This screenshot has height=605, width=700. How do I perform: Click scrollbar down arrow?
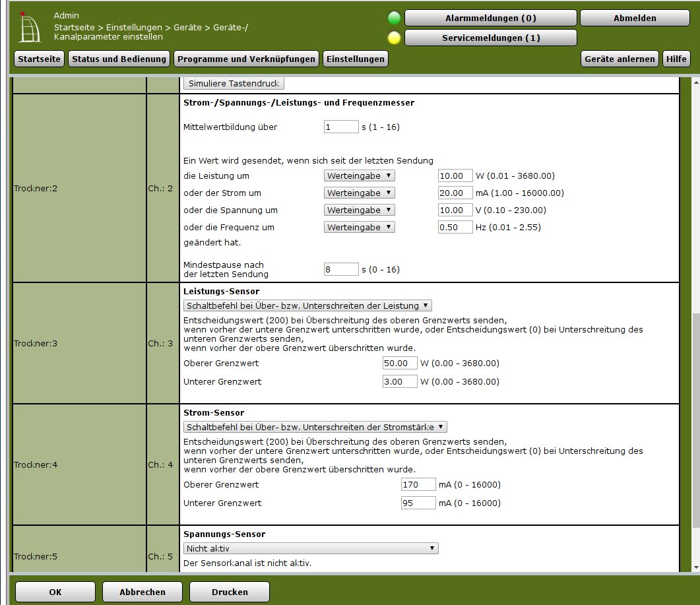696,567
